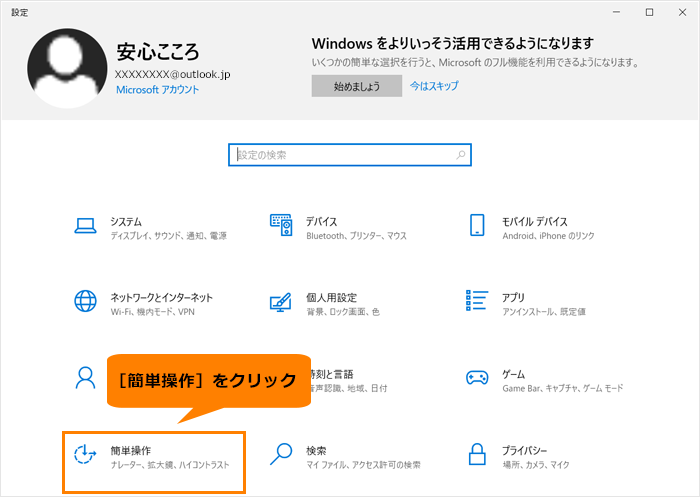Click the 始めましょう button
The image size is (700, 497).
point(357,86)
